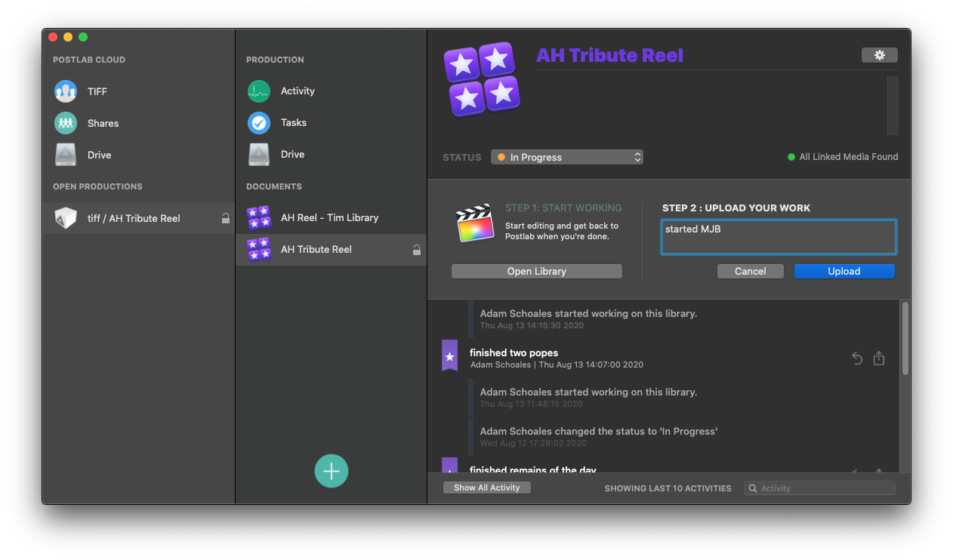The width and height of the screenshot is (953, 560).
Task: Cancel the upload
Action: click(751, 272)
